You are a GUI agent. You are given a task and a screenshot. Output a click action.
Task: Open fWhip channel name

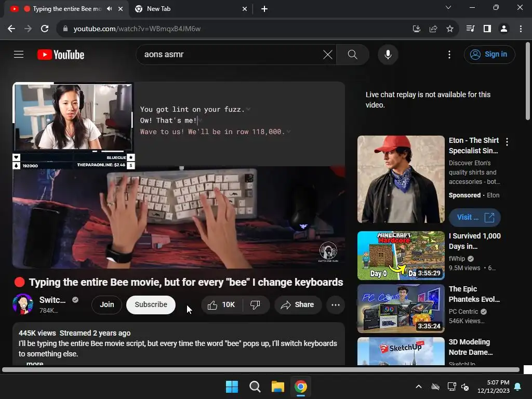[457, 259]
